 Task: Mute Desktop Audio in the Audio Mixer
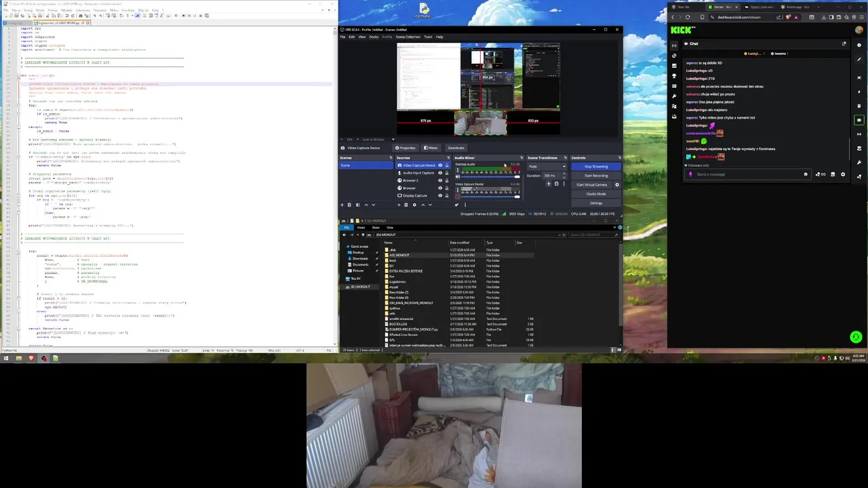point(458,177)
